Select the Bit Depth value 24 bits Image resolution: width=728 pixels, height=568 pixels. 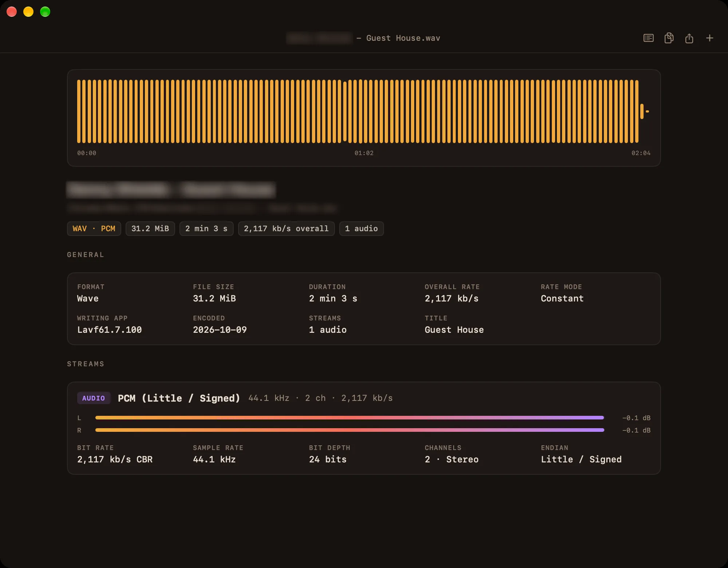pos(328,459)
